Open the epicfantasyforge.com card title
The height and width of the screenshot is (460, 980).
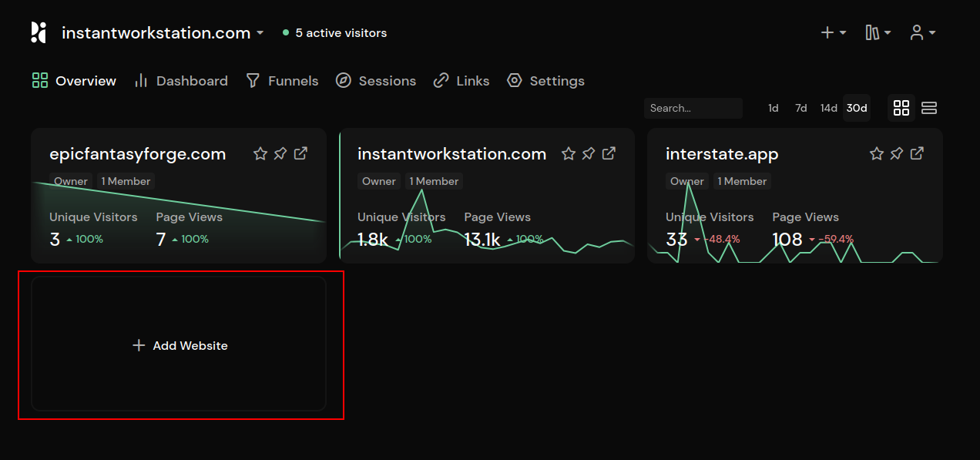(138, 154)
